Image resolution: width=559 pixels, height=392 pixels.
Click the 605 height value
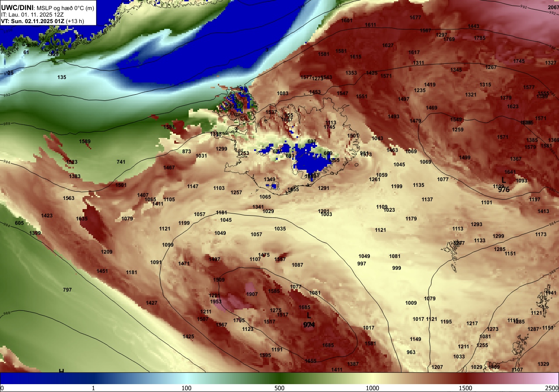[19, 223]
